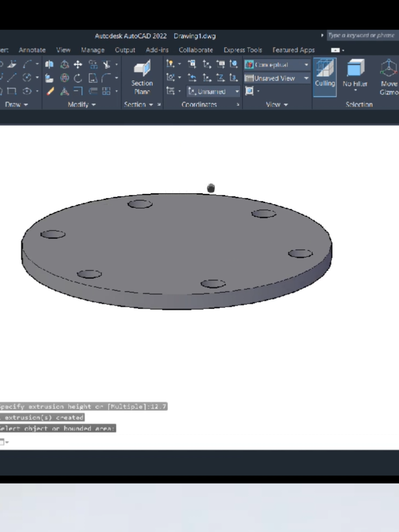
Task: Expand the Section panel
Action: pyautogui.click(x=138, y=105)
